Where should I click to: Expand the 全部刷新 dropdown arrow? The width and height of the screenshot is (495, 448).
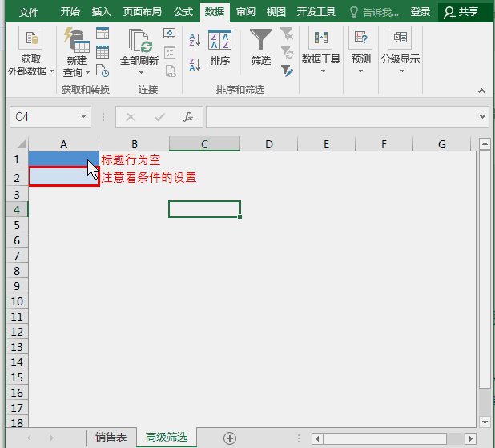pos(141,73)
